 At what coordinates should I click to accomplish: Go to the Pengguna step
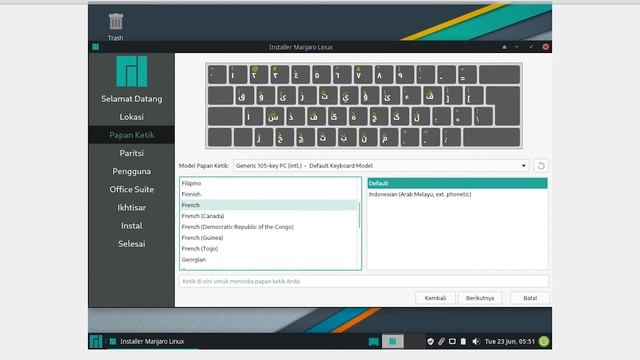click(x=131, y=171)
